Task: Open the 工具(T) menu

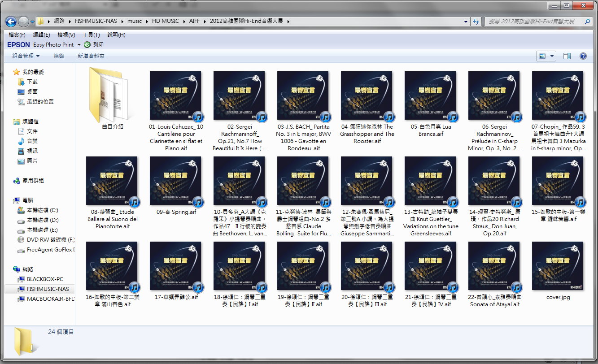Action: (91, 35)
